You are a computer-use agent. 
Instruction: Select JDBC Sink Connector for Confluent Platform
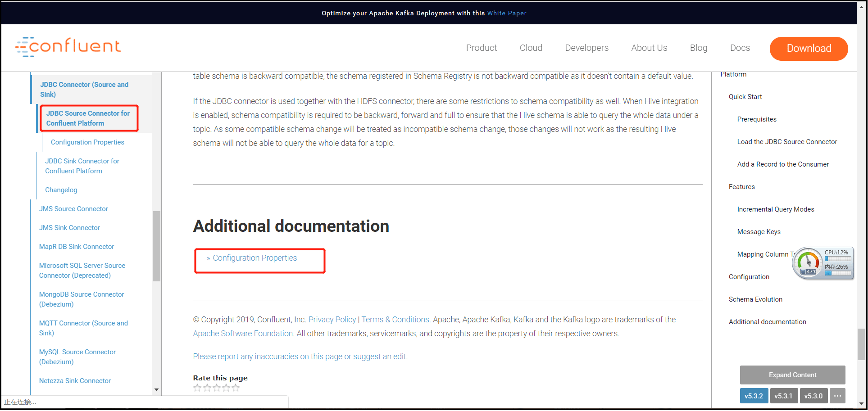pyautogui.click(x=82, y=166)
